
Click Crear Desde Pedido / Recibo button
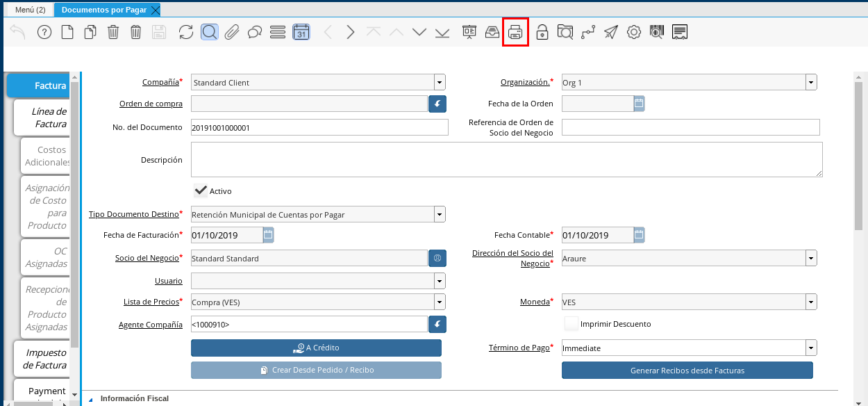[316, 370]
